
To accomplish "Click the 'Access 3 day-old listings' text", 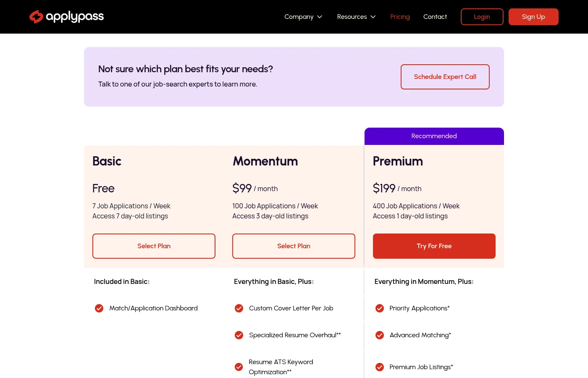I will 270,216.
